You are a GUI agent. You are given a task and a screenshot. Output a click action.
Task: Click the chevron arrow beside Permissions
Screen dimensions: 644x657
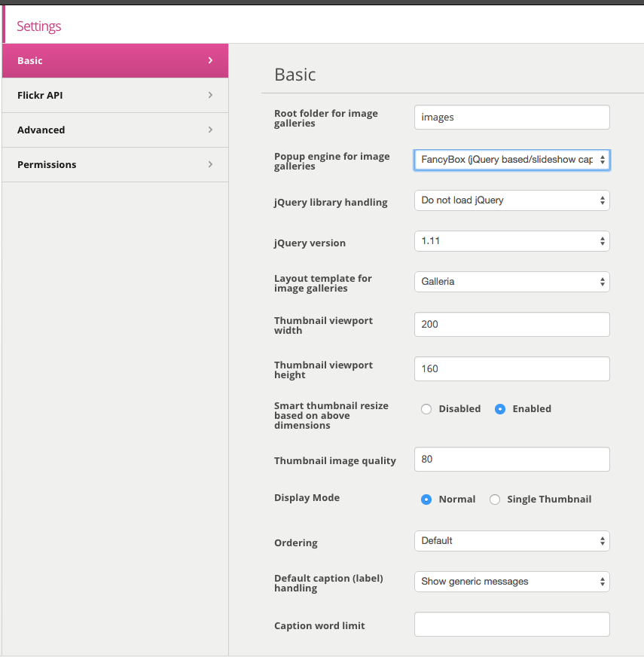tap(210, 164)
